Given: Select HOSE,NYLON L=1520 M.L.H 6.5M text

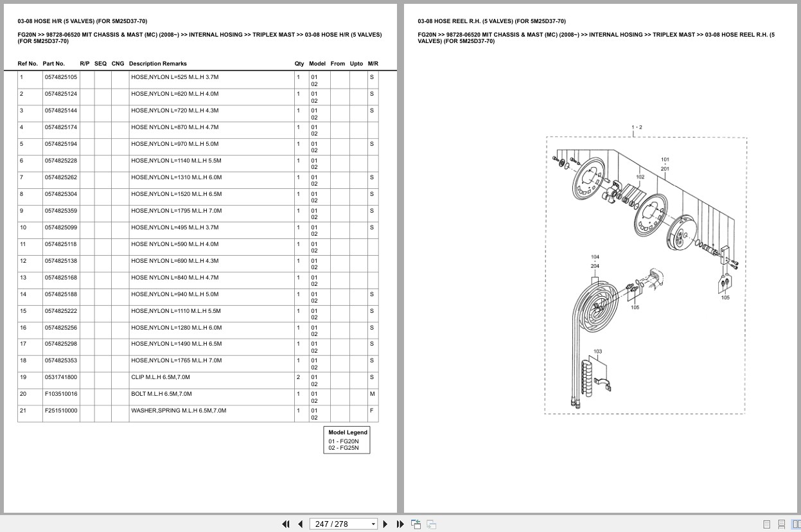Looking at the screenshot, I should coord(176,194).
